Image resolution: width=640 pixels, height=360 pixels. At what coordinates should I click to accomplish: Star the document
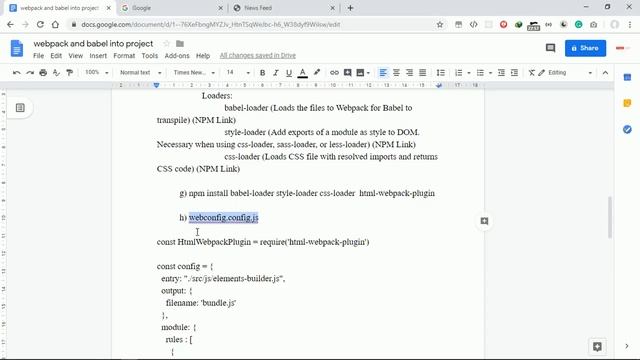point(167,43)
